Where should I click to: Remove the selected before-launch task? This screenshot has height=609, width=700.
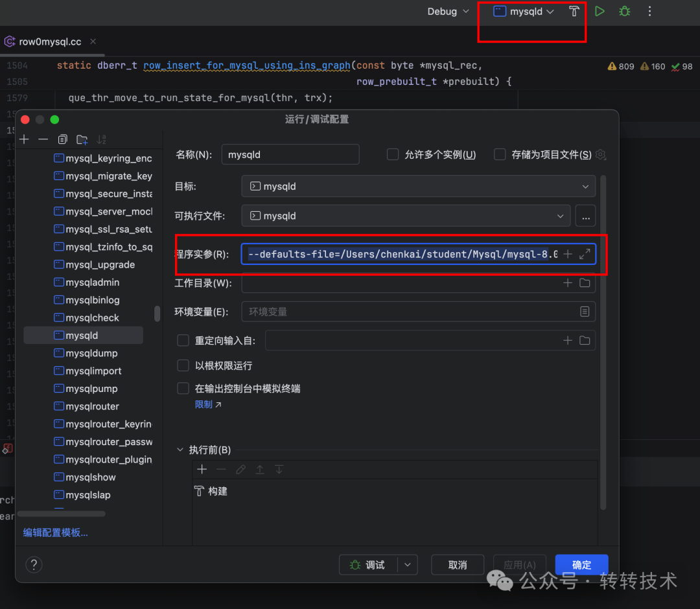(221, 469)
